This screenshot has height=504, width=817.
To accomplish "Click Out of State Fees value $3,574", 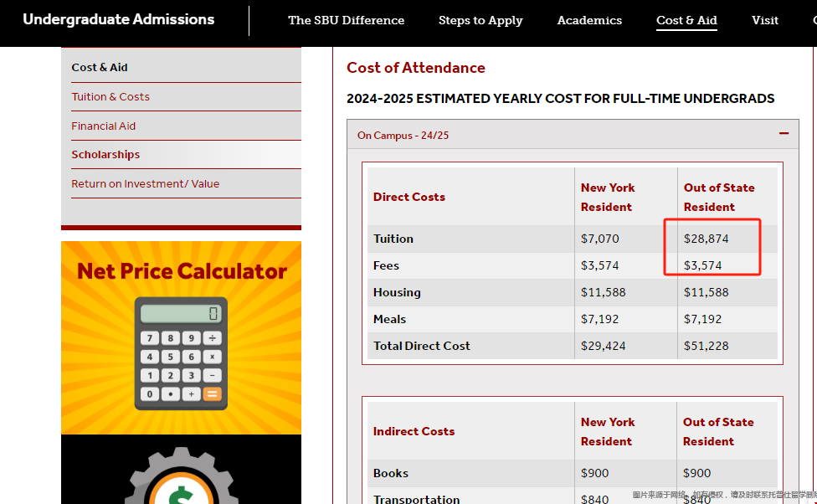I will 703,265.
